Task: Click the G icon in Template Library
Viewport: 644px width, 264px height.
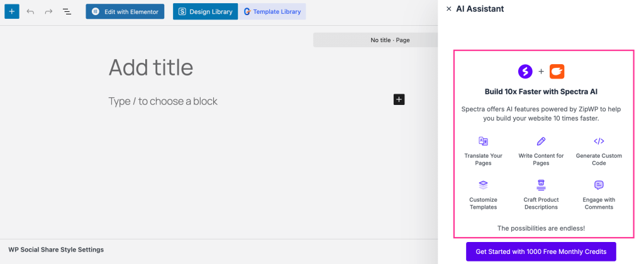Action: (x=247, y=11)
